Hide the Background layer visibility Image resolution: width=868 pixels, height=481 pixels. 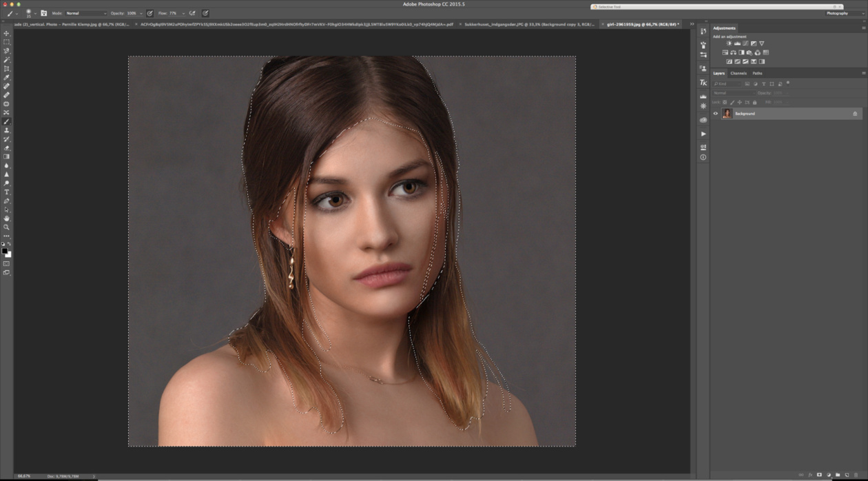pos(716,114)
